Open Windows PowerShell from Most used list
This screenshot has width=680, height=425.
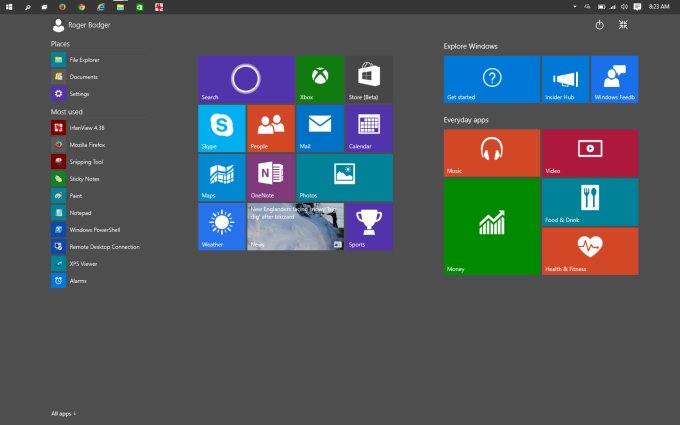coord(91,229)
